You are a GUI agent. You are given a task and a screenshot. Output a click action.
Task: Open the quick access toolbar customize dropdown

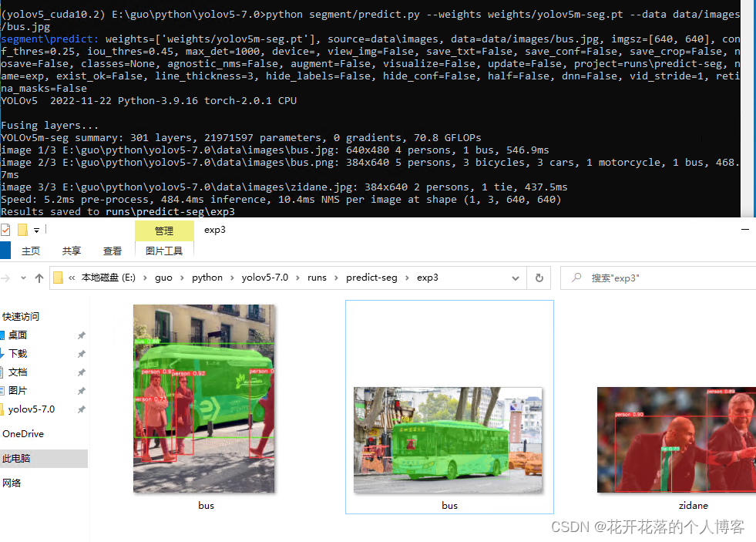[37, 231]
